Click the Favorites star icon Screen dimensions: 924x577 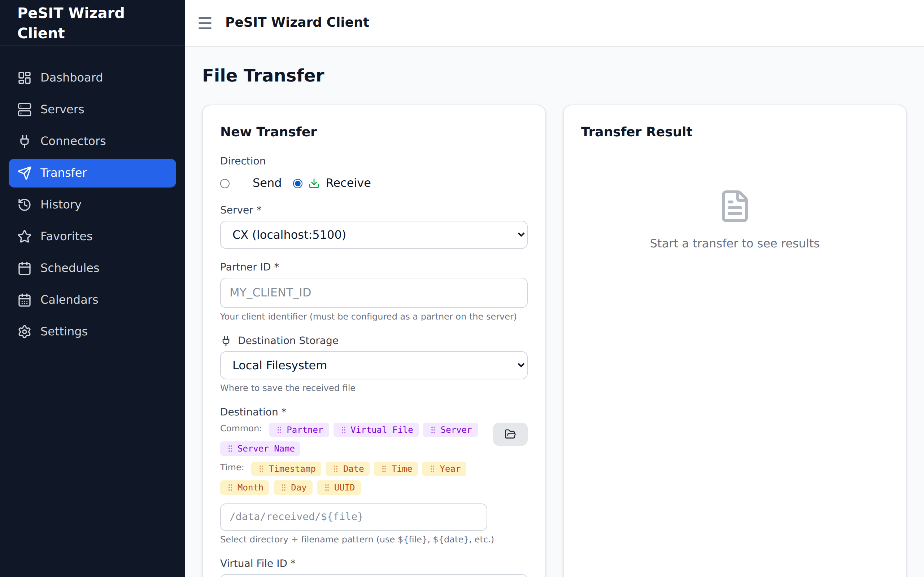25,236
